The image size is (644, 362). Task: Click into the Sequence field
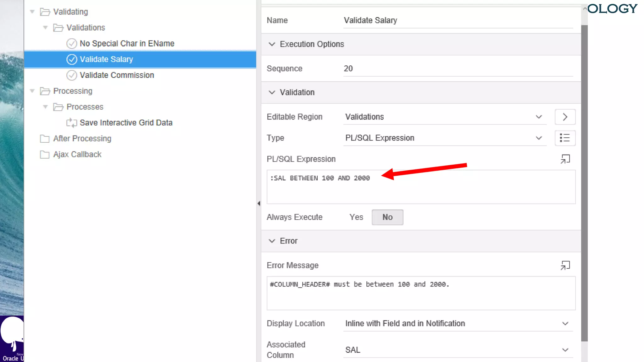[458, 69]
